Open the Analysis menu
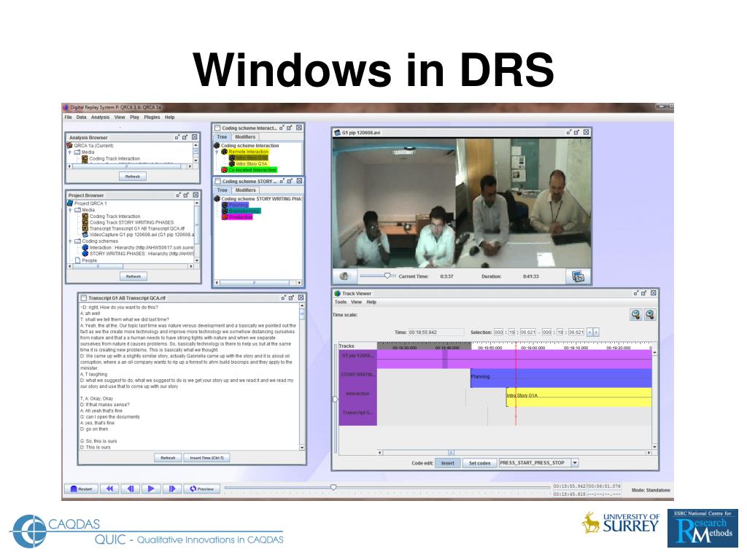 coord(100,117)
